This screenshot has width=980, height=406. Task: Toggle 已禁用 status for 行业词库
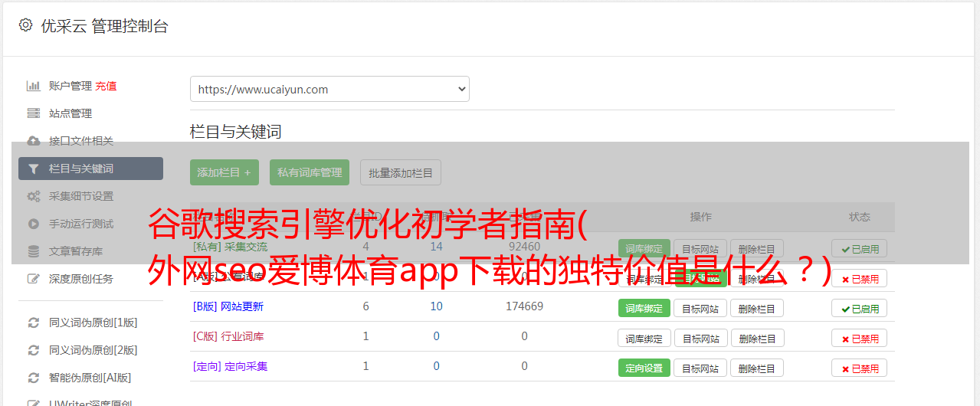[860, 338]
